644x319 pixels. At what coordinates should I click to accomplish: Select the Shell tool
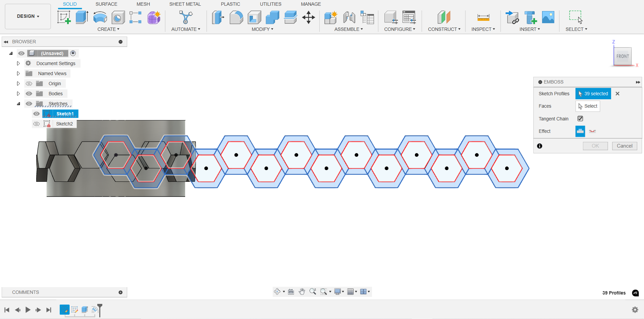pos(254,17)
